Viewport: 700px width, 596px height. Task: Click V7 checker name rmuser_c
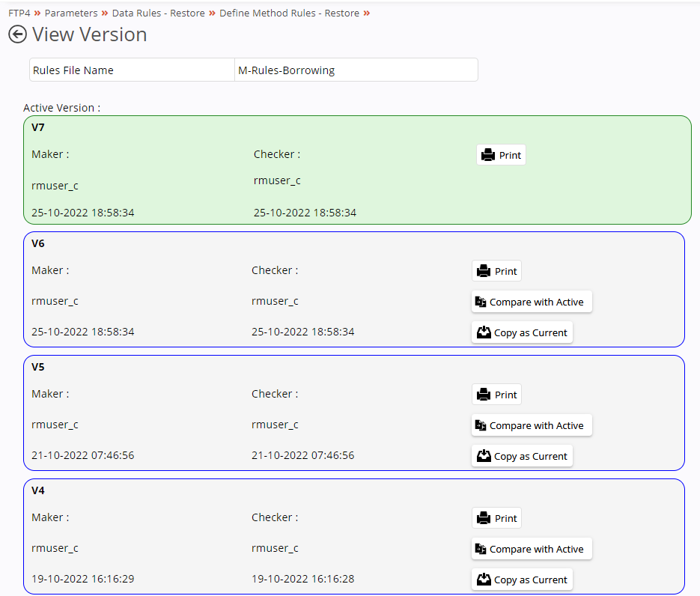(x=277, y=180)
